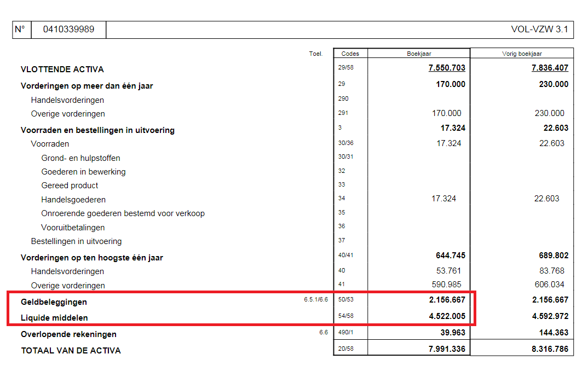This screenshot has height=383, width=588.
Task: Select Handelsgoederen current value 17.324 (code 34)
Action: tap(443, 199)
